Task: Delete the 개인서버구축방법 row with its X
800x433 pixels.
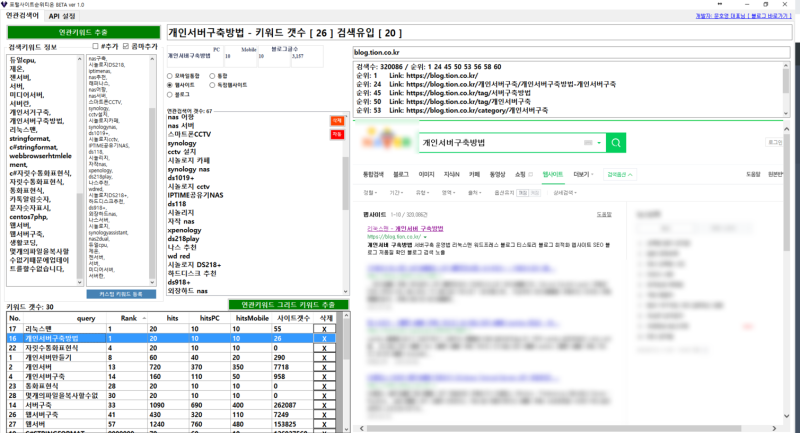Action: pos(324,338)
